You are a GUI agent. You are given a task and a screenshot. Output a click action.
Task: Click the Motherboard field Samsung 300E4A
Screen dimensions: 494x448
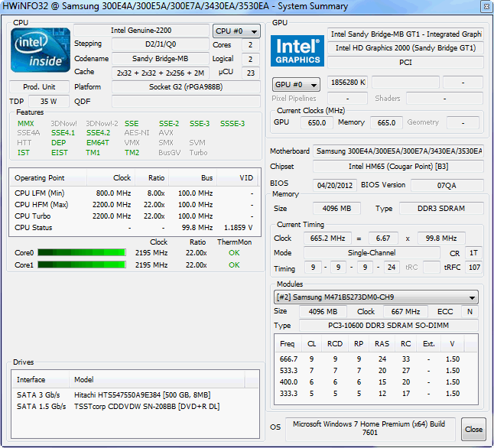pos(398,151)
